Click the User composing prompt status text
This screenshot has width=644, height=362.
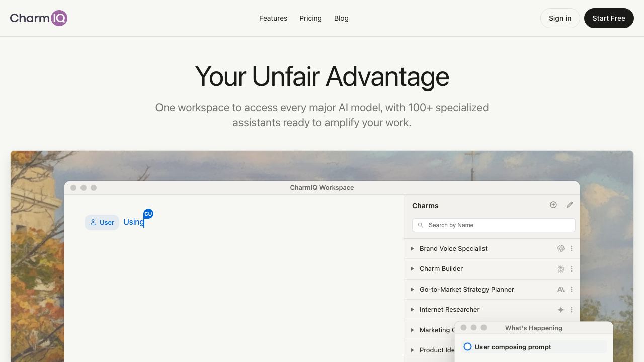tap(513, 347)
